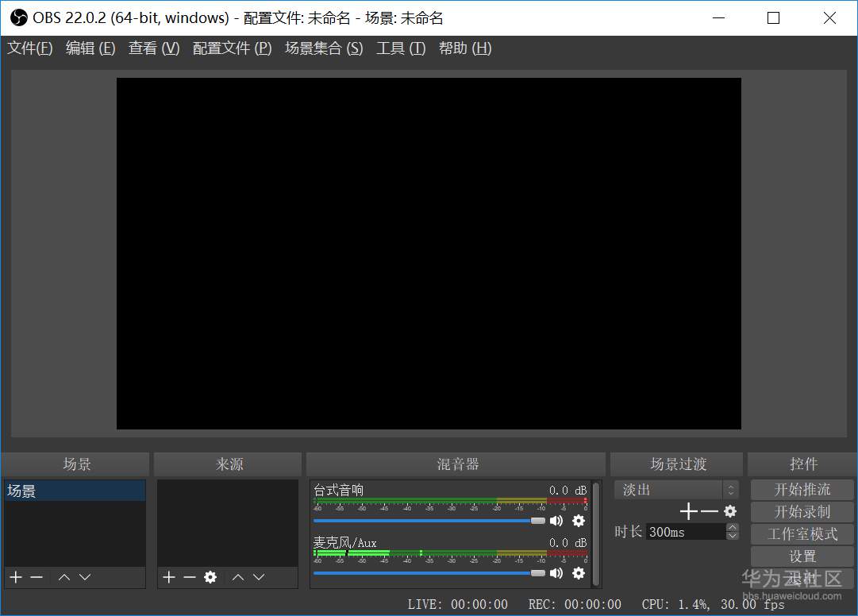Toggle 工作室模式 studio mode
Image resolution: width=858 pixels, height=616 pixels.
click(x=801, y=533)
